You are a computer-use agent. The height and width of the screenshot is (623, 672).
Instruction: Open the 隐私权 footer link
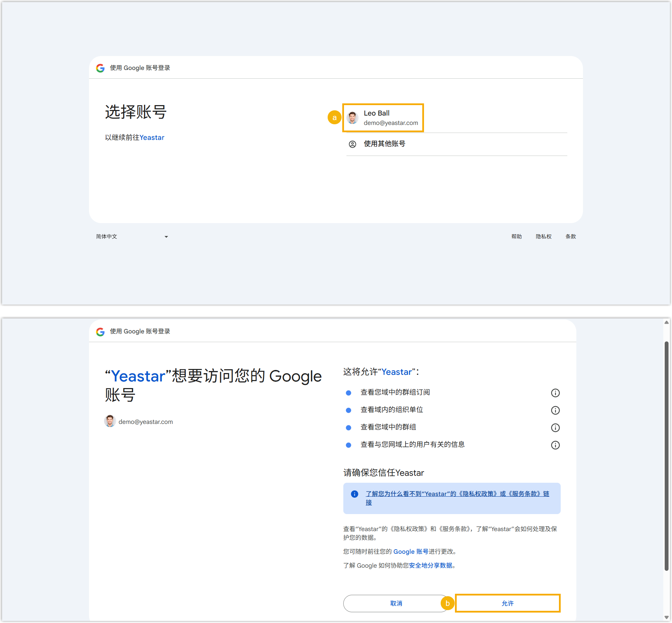click(543, 237)
